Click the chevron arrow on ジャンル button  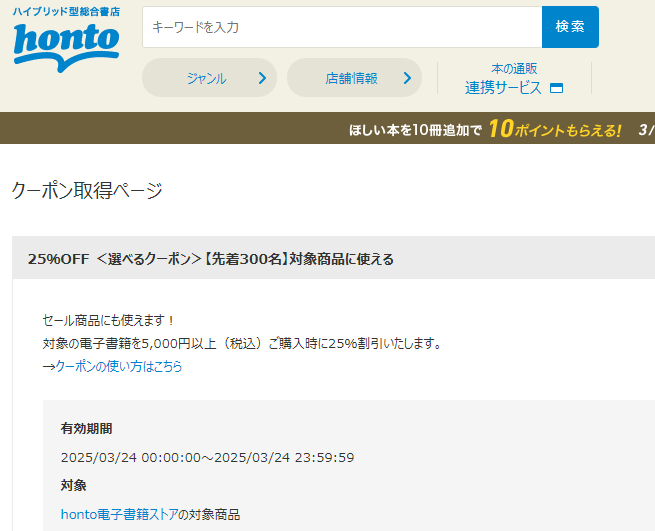(x=262, y=78)
